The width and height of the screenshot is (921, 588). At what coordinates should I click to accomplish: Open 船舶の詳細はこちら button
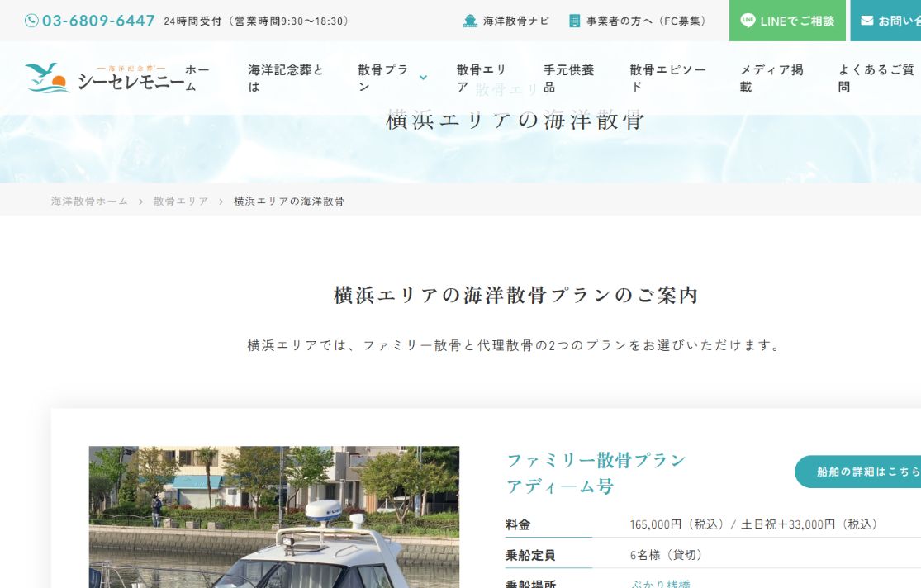(x=858, y=471)
